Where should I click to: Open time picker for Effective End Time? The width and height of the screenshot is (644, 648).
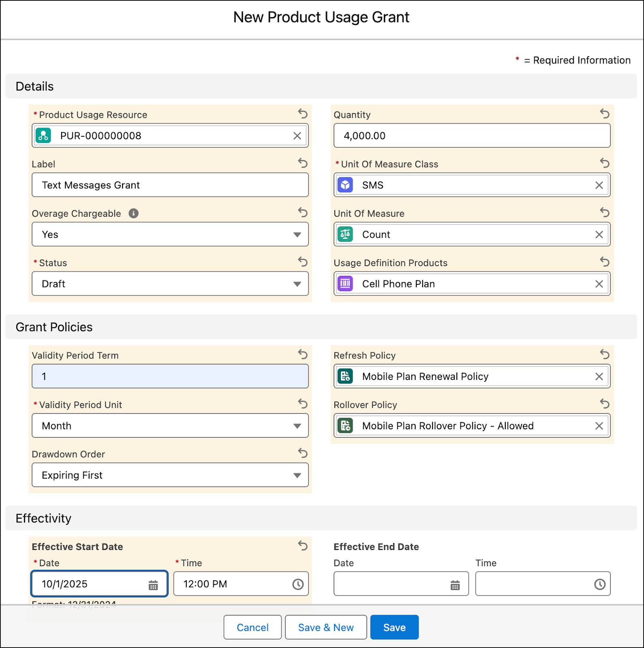600,584
